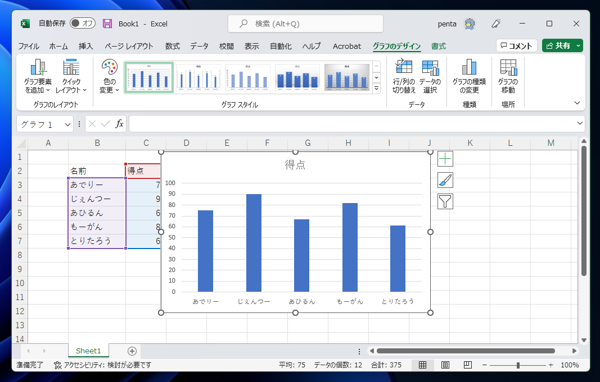Image resolution: width=600 pixels, height=382 pixels.
Task: Click the Comments button
Action: 517,46
